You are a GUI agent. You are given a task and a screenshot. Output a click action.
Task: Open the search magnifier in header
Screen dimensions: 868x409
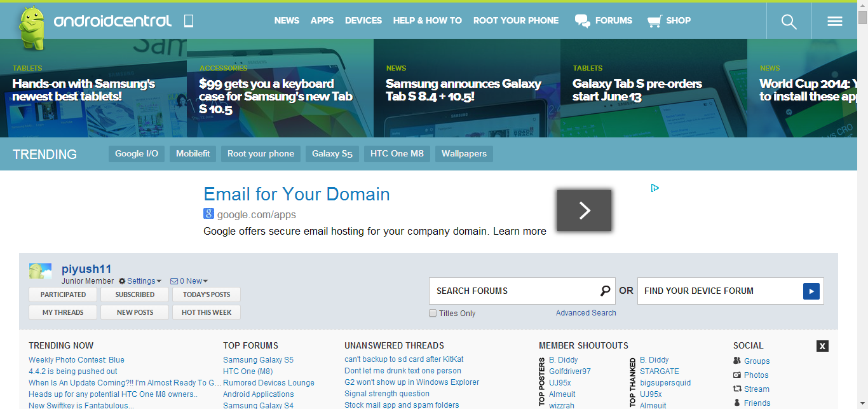[789, 21]
